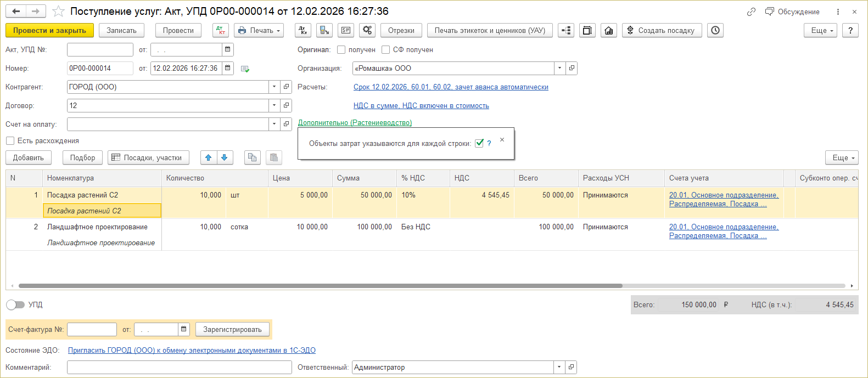Image resolution: width=868 pixels, height=378 pixels.
Task: Open Срок 12.02.2026, 60.01 расчеты link
Action: tap(451, 87)
